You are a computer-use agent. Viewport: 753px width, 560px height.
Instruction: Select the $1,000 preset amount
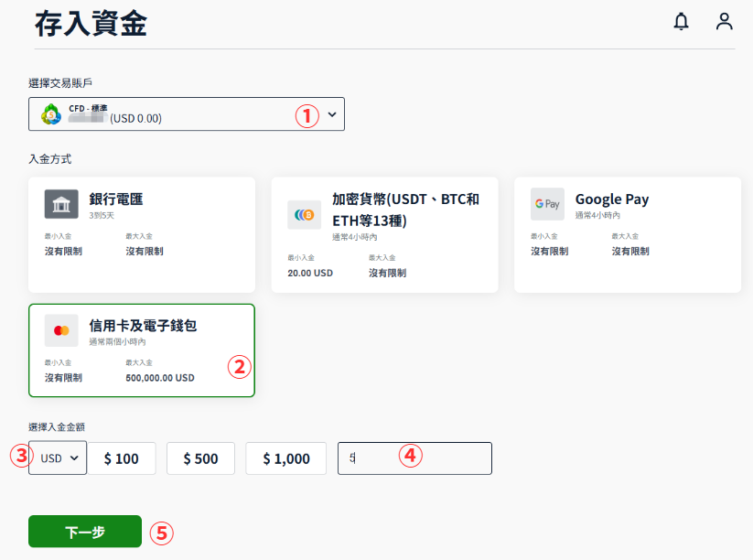[285, 458]
